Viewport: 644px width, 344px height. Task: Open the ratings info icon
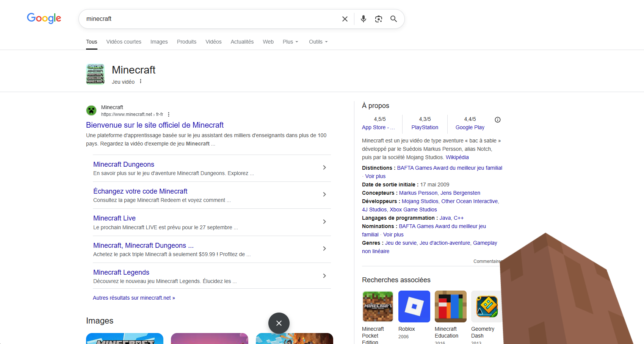[497, 120]
